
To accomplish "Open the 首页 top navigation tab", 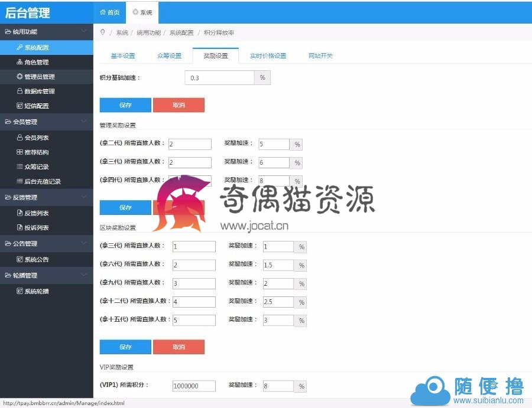I will [109, 12].
